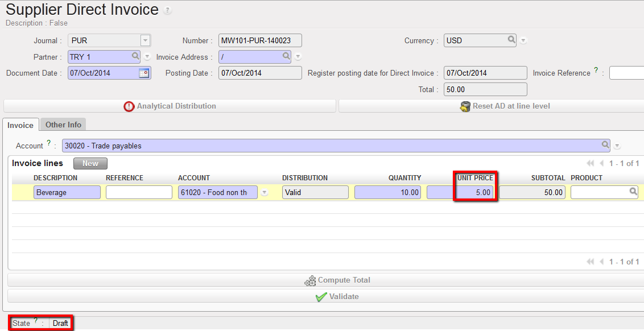Expand the Partner field options arrow

pyautogui.click(x=147, y=57)
